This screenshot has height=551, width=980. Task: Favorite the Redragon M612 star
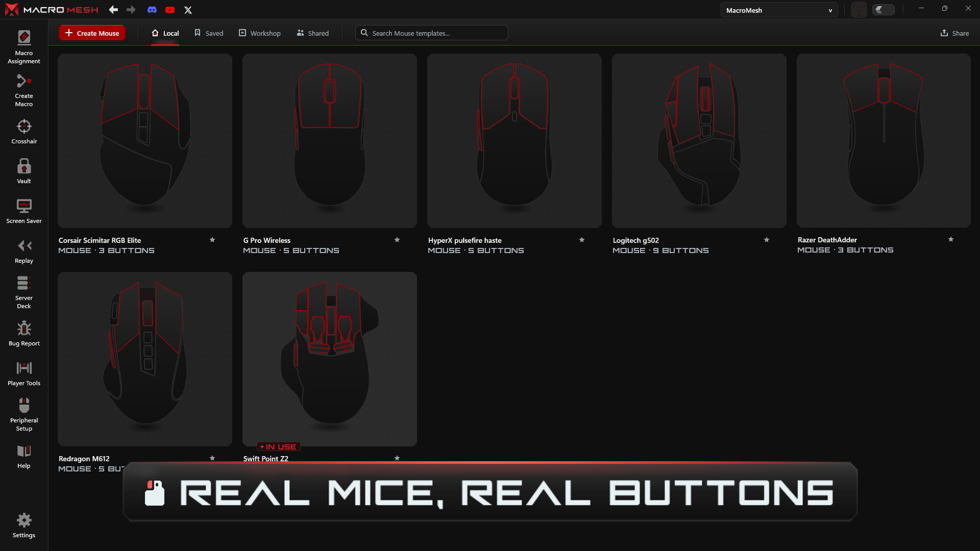[212, 458]
